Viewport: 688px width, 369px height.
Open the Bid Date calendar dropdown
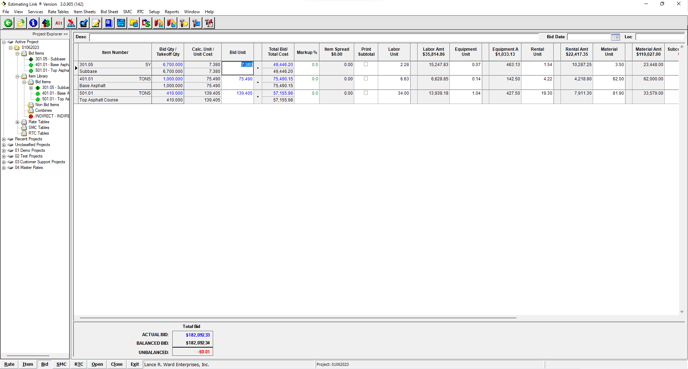pyautogui.click(x=615, y=37)
